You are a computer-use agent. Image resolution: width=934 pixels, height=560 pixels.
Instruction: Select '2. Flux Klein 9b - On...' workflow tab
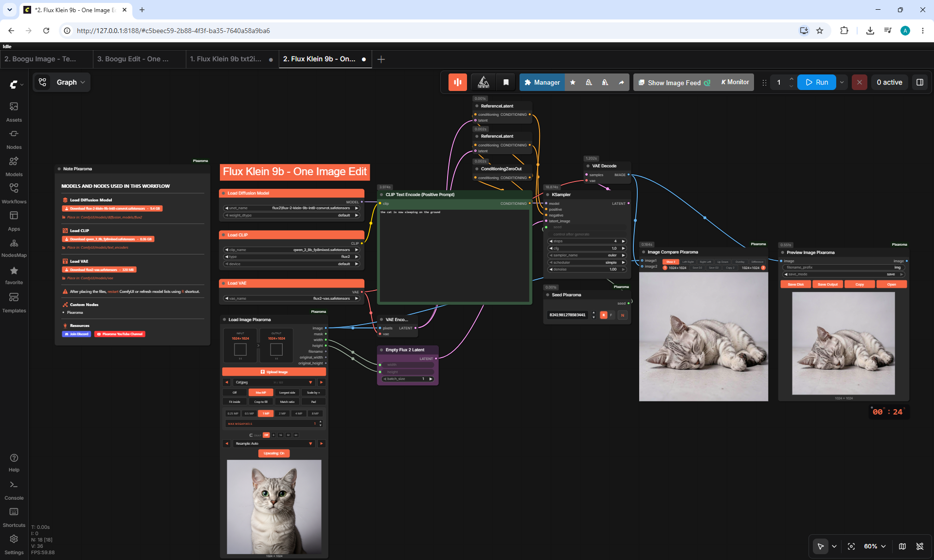coord(325,59)
